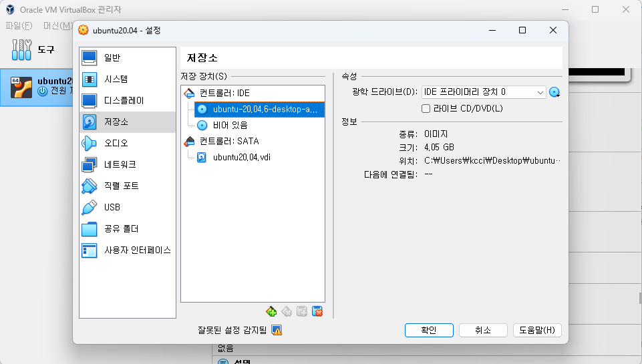This screenshot has height=364, width=642.
Task: Open the 파일(F) menu in VirtualBox manager
Action: click(x=19, y=26)
